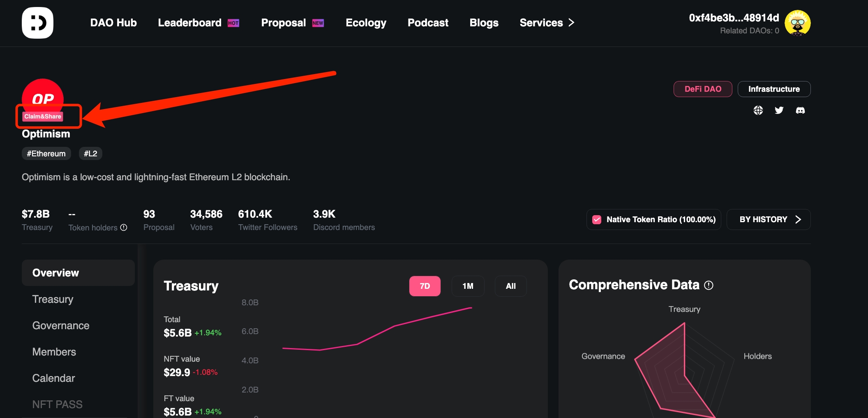Open the Optimism Discord icon link
Screen dimensions: 868x418
click(800, 110)
